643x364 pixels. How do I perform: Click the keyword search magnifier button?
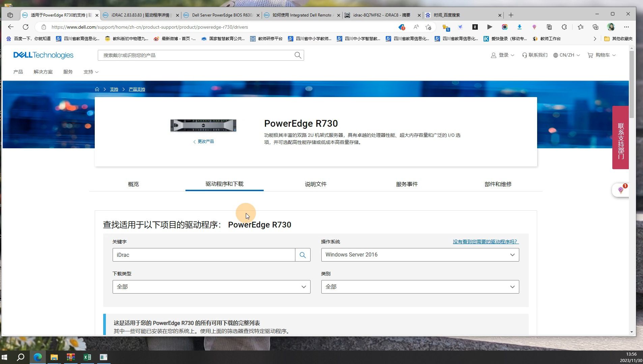pyautogui.click(x=303, y=255)
